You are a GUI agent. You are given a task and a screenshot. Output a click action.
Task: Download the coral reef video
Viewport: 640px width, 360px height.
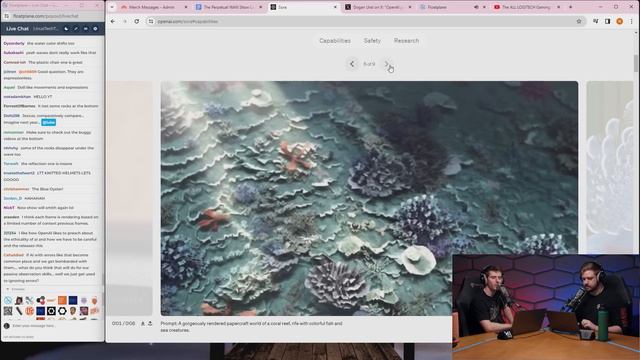tap(143, 324)
